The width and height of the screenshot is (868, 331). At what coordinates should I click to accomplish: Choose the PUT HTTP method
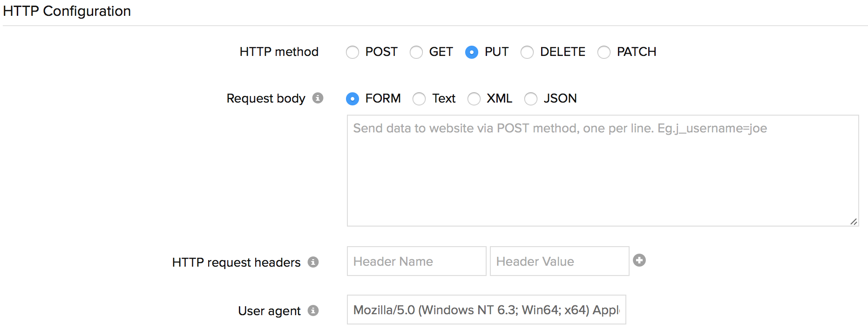point(472,52)
